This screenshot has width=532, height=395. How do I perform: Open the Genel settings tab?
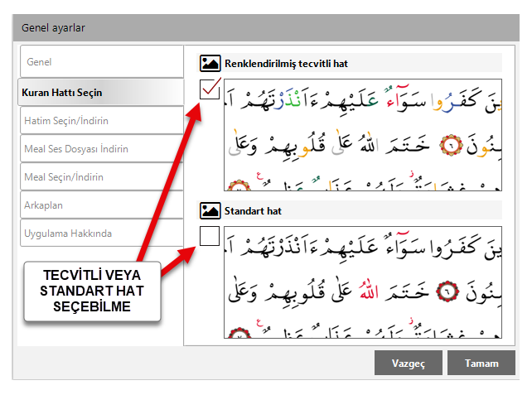tap(102, 62)
